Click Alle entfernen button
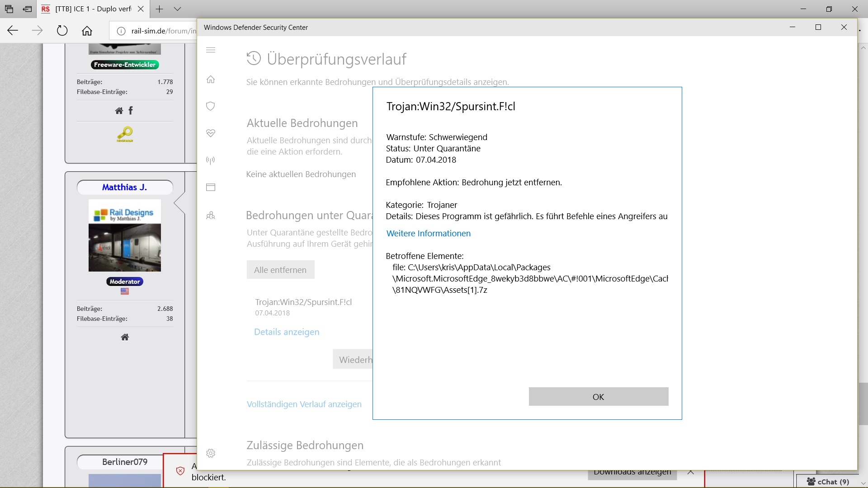Screen dimensions: 868x488 (x=280, y=270)
